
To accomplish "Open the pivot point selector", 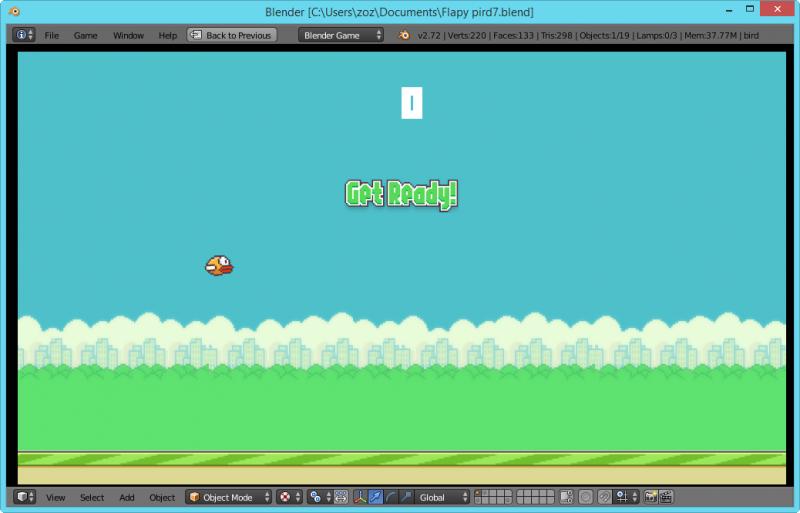I will 319,497.
